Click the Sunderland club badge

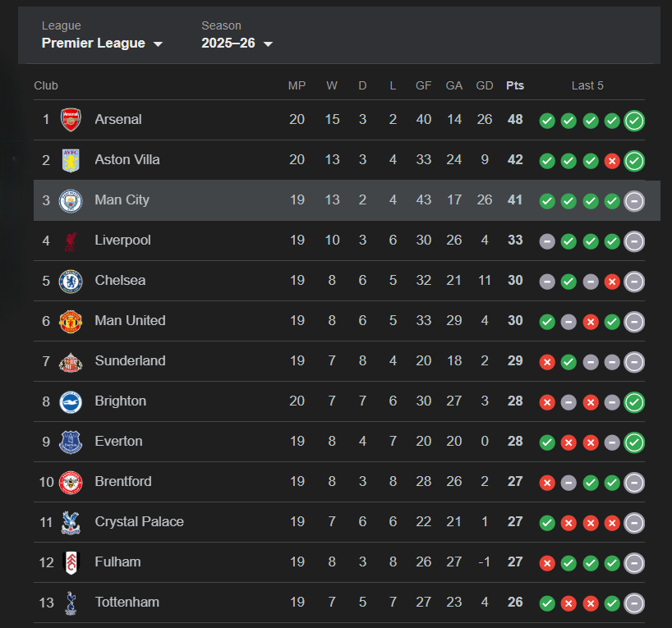point(71,361)
